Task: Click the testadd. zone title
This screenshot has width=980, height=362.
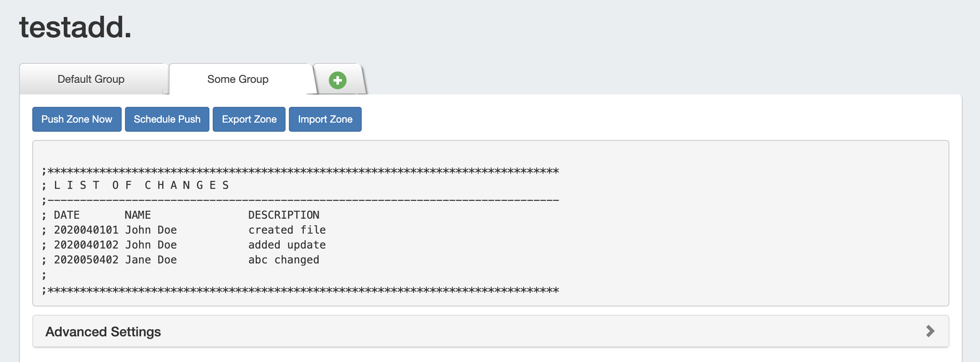Action: (75, 27)
